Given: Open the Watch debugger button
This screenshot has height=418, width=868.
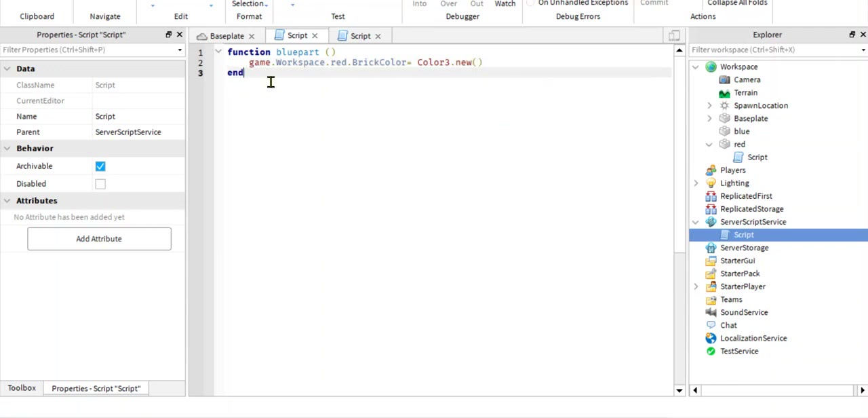Looking at the screenshot, I should [505, 4].
